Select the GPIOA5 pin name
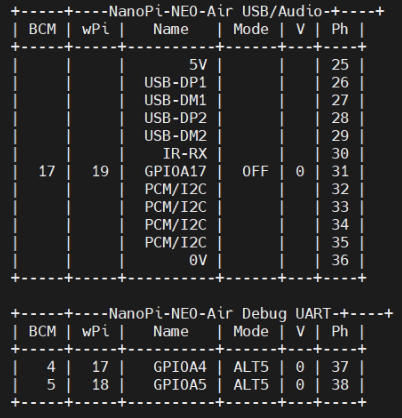This screenshot has width=402, height=418. click(180, 385)
